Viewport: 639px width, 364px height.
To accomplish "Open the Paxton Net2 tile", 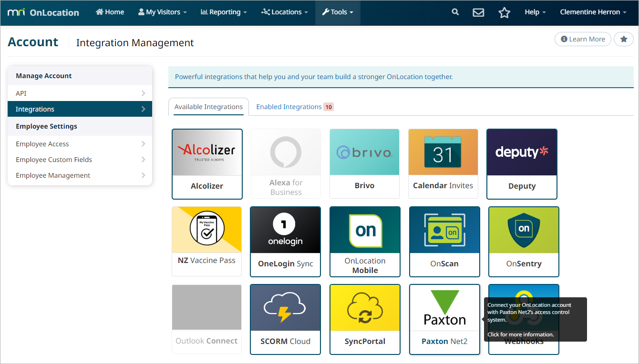I will tap(444, 319).
